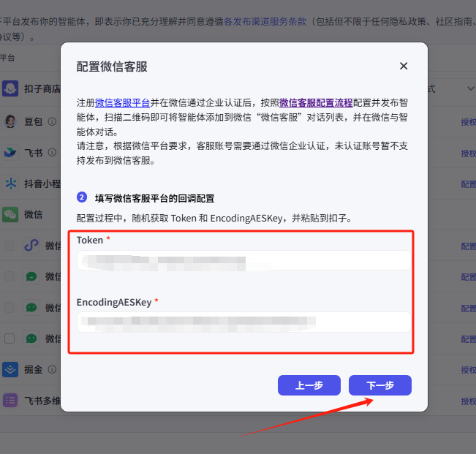Click the 抖音小程序 platform icon
Image resolution: width=476 pixels, height=454 pixels.
coord(10,184)
